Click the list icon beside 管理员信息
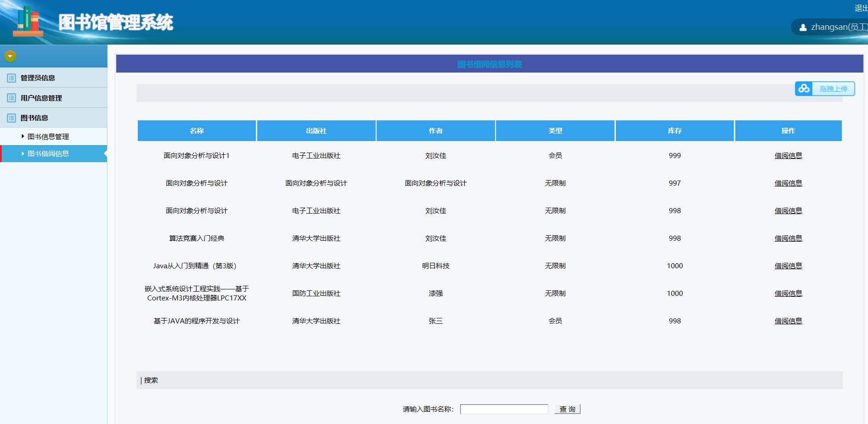 pos(11,78)
